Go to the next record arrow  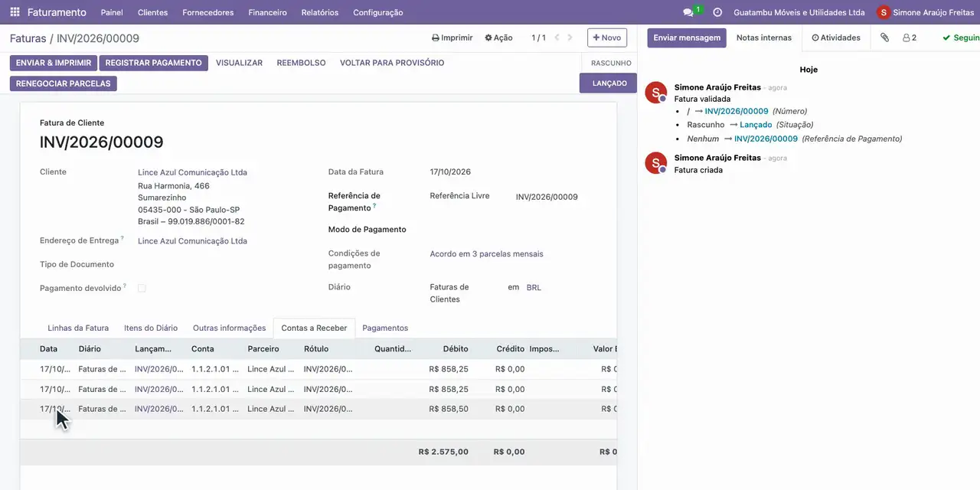coord(570,38)
